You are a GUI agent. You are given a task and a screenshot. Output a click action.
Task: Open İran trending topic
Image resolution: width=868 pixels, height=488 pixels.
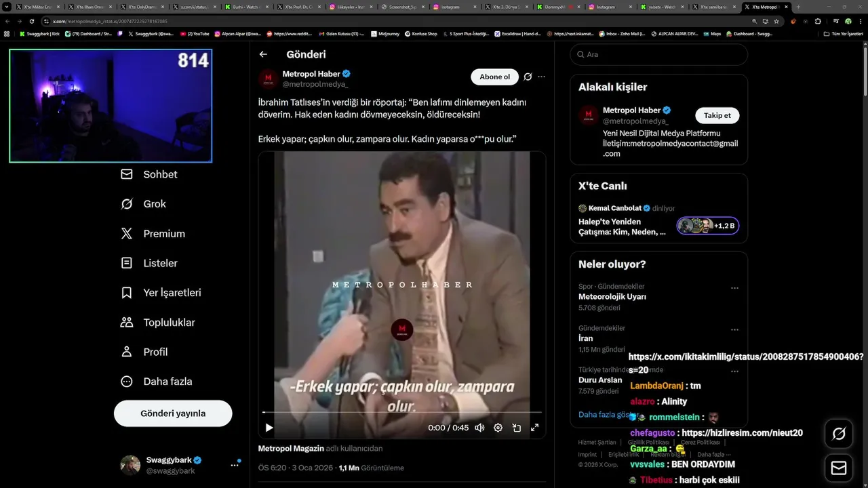pyautogui.click(x=585, y=338)
